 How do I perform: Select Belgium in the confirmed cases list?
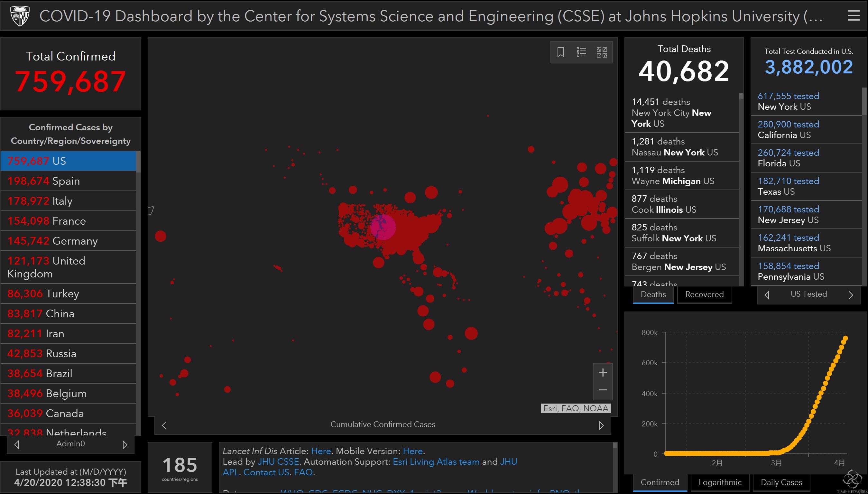coord(69,394)
